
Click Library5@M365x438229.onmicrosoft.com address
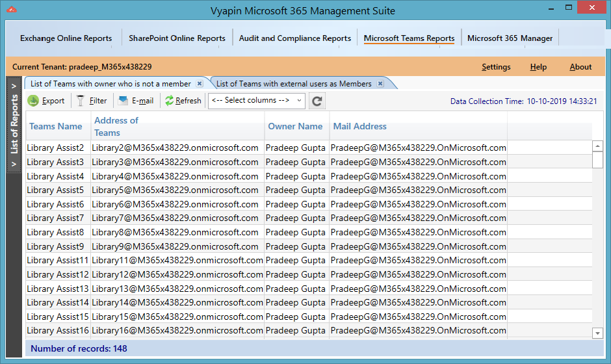pos(175,190)
